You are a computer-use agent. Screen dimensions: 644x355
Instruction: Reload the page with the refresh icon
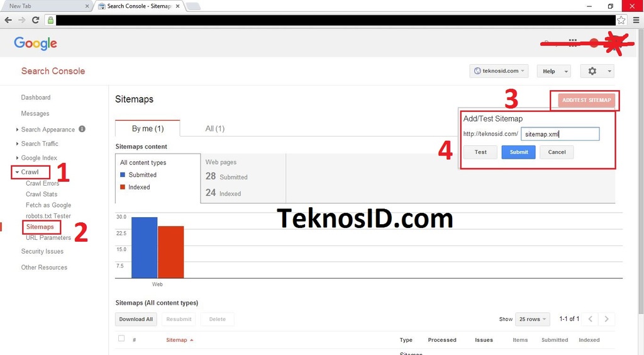pos(35,20)
